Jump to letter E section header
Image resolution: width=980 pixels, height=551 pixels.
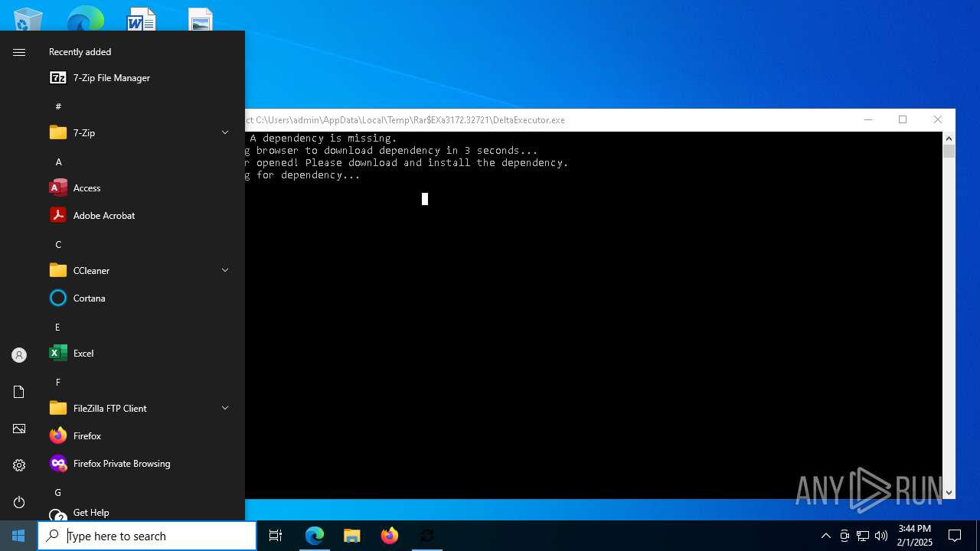(58, 327)
